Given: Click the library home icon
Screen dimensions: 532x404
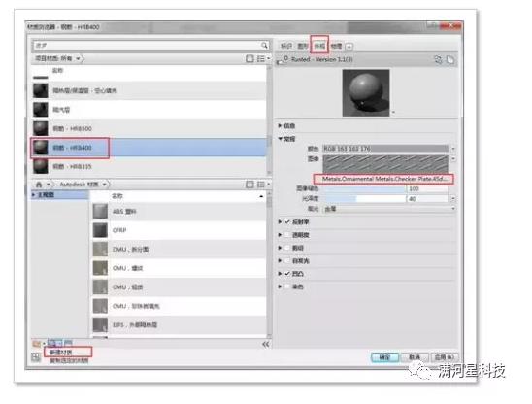Looking at the screenshot, I should pyautogui.click(x=39, y=185).
